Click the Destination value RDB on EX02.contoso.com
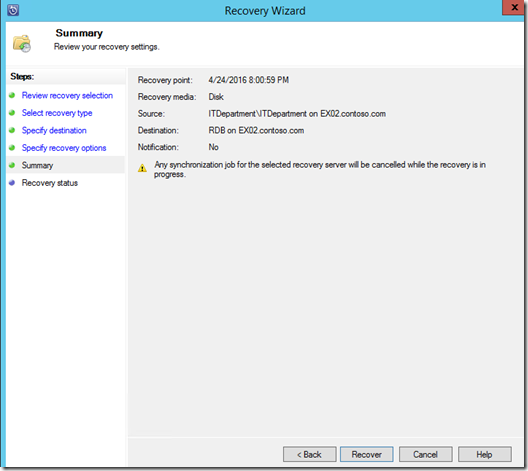Viewport: 528px width, 471px height. [256, 131]
